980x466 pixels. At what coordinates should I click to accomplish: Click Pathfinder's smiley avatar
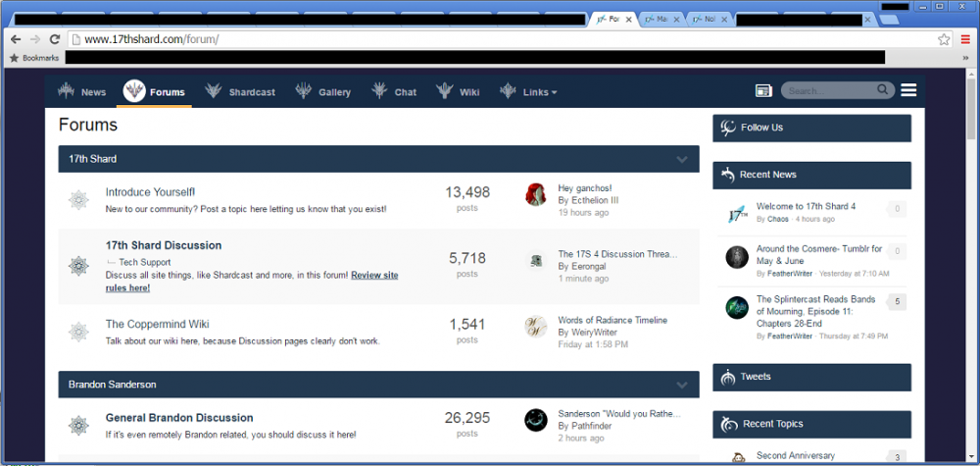coord(536,420)
